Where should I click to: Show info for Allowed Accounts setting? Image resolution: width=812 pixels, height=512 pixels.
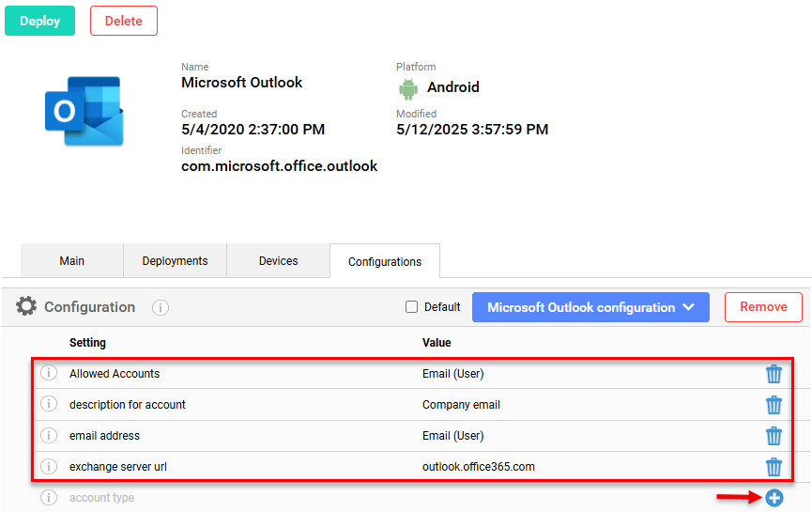click(x=49, y=373)
